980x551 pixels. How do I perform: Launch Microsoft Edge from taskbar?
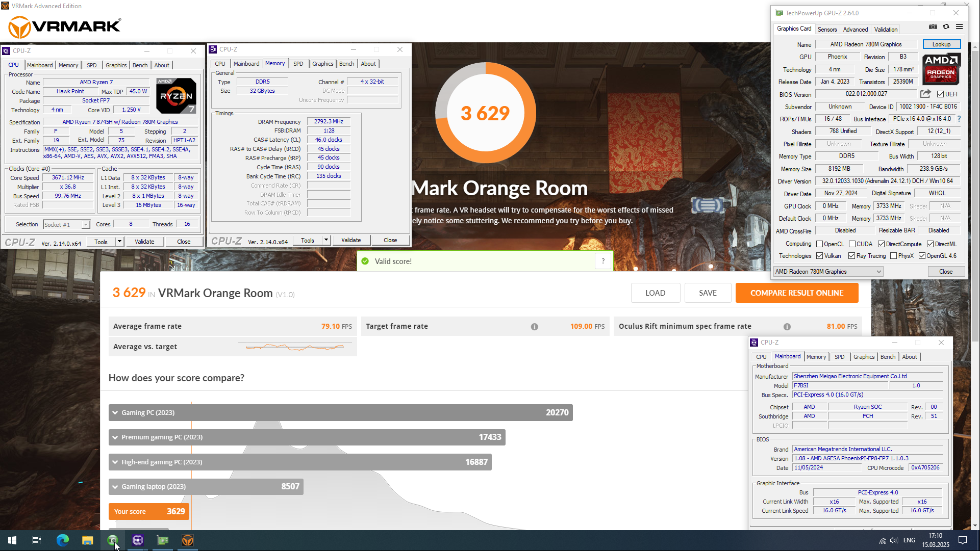[x=62, y=540]
